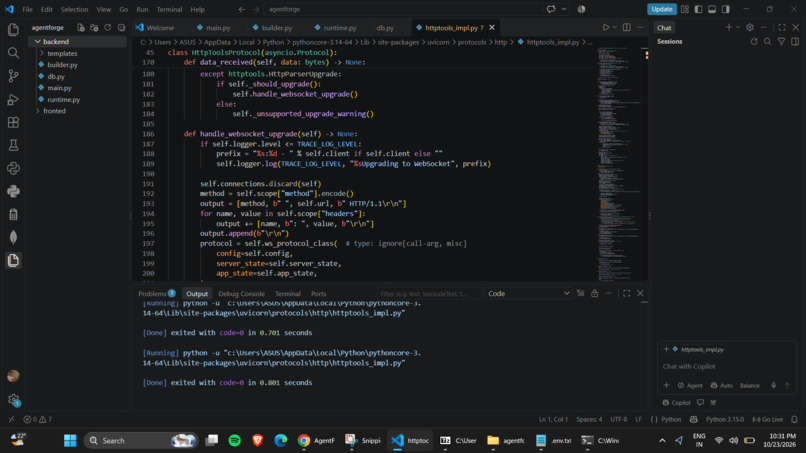806x453 pixels.
Task: Toggle the bottom Panel layout
Action: tap(712, 9)
